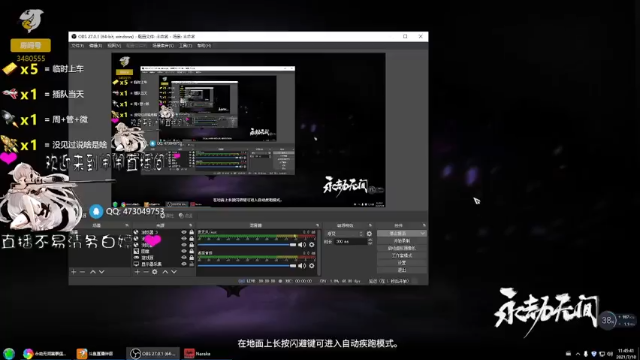Move the source down with the Sources panel down arrow
The image size is (640, 360).
(x=174, y=272)
